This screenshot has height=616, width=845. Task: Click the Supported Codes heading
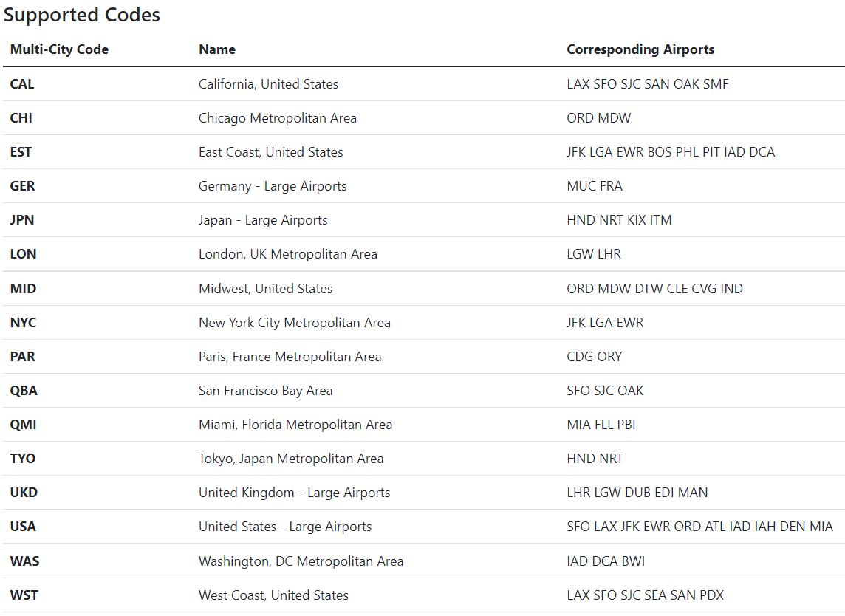click(x=81, y=15)
